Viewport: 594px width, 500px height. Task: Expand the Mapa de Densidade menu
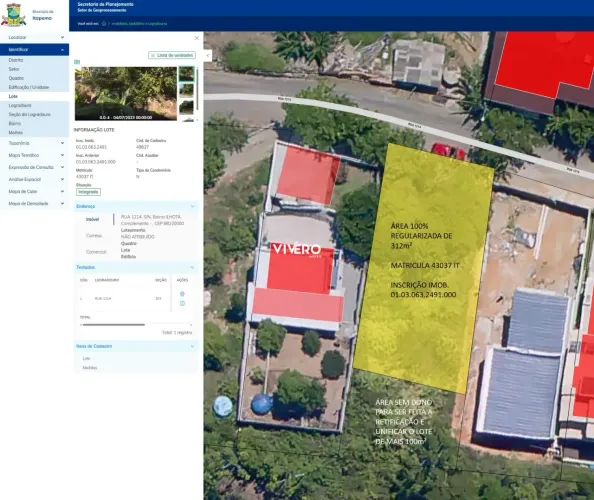coord(34,204)
